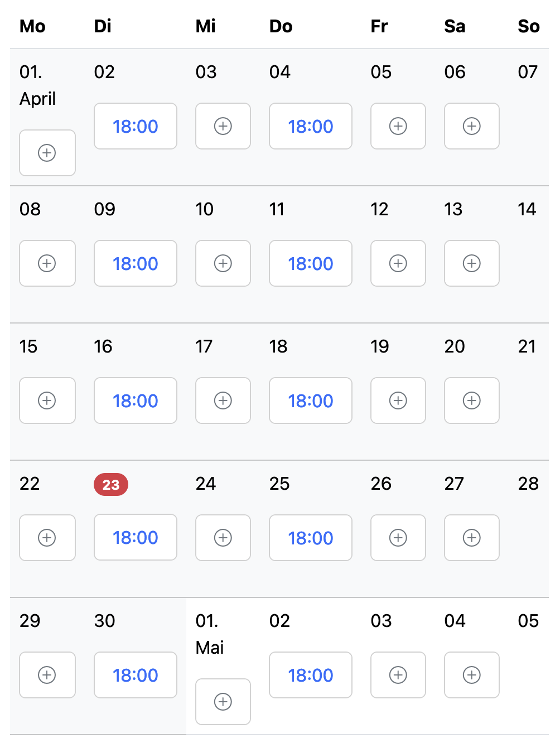Screen dimensions: 560x743
Task: Click the highlighted red 23 date badge
Action: point(111,484)
